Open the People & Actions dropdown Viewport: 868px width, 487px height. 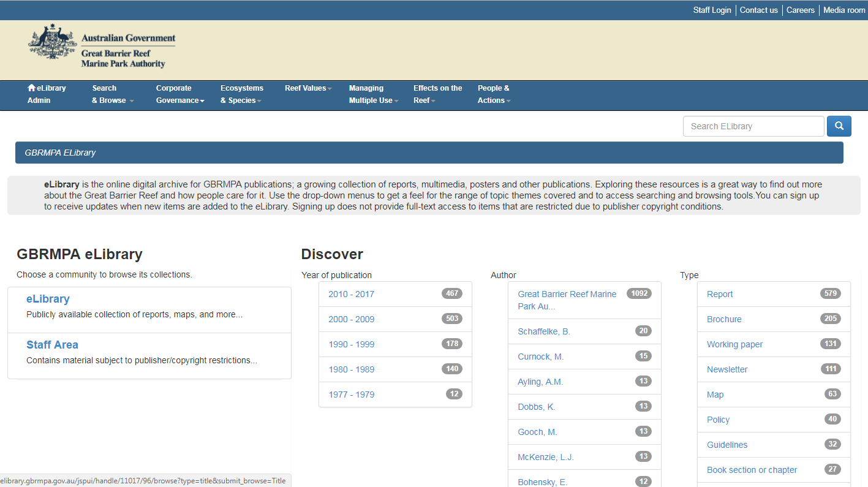coord(494,94)
